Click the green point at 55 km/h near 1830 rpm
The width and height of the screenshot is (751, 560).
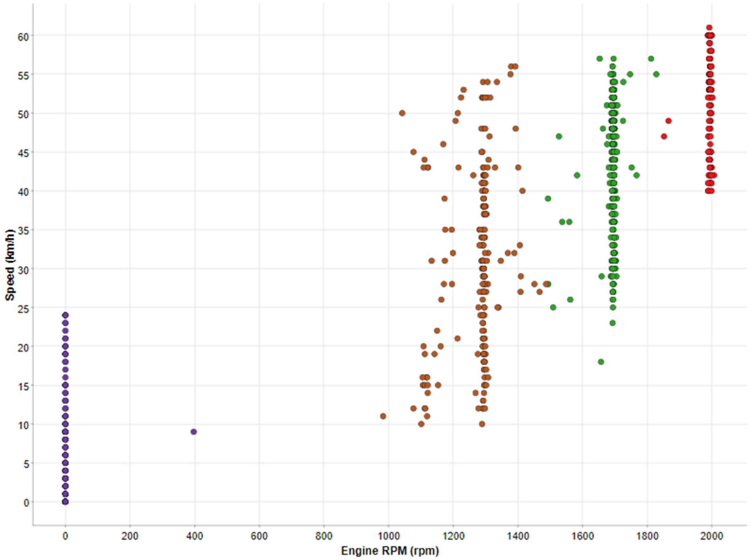click(x=656, y=74)
